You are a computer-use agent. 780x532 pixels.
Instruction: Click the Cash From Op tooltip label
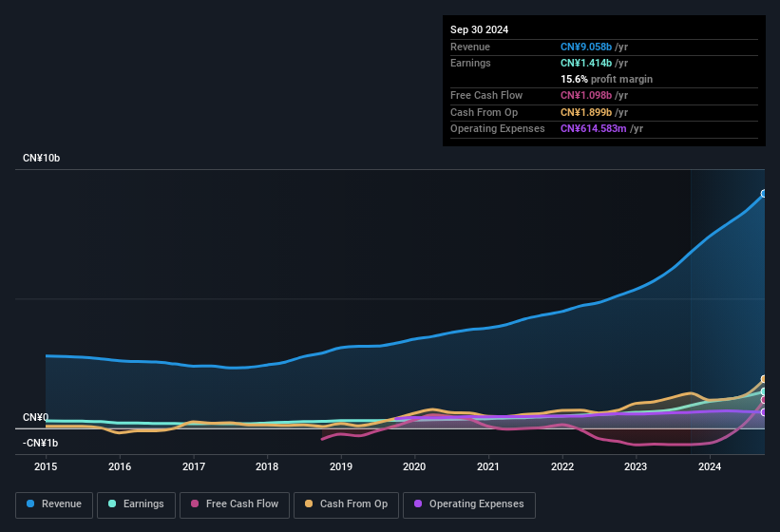(x=484, y=112)
